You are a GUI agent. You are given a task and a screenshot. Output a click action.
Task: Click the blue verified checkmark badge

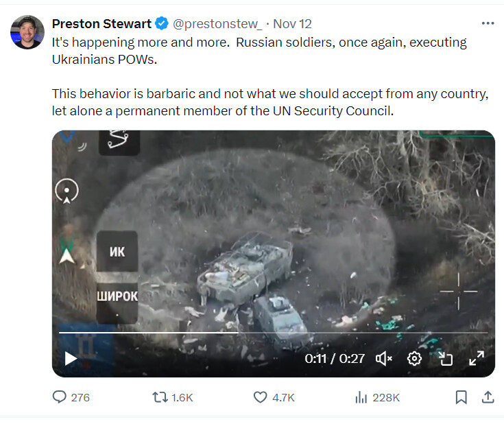[x=162, y=24]
